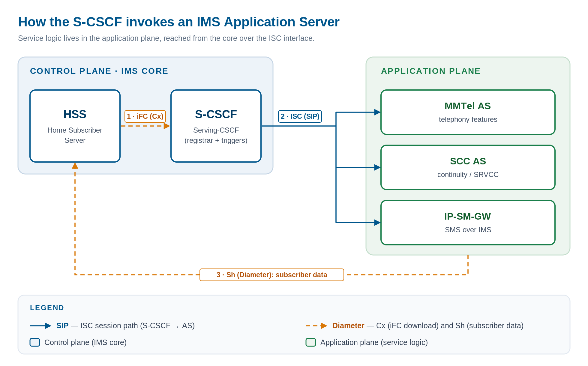Click the IP-SM-GW SMS over IMS box

click(x=468, y=223)
